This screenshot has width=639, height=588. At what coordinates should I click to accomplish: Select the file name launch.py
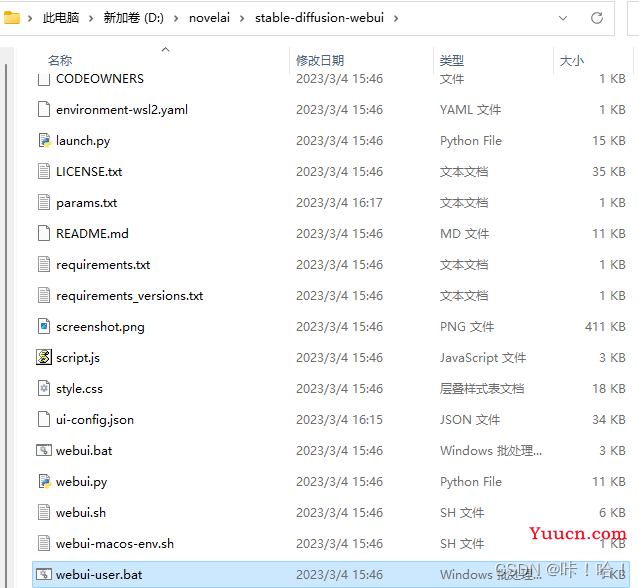(83, 141)
